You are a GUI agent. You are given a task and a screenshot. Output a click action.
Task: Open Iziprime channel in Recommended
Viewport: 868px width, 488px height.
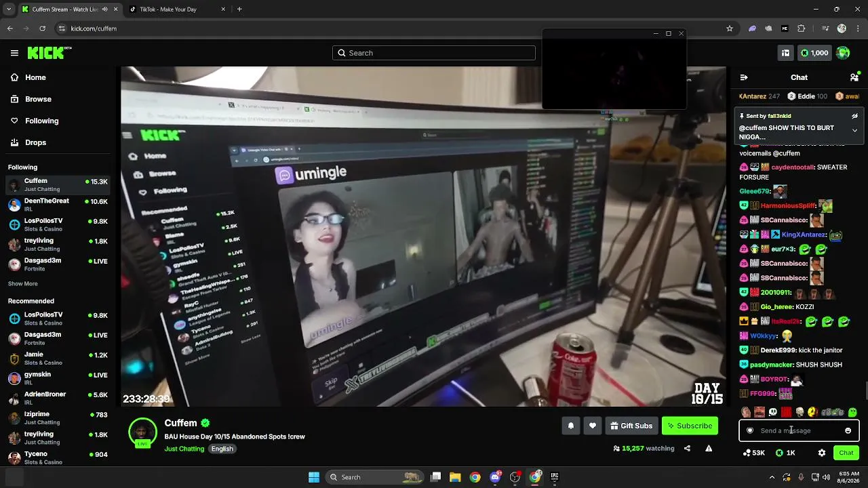[58, 418]
